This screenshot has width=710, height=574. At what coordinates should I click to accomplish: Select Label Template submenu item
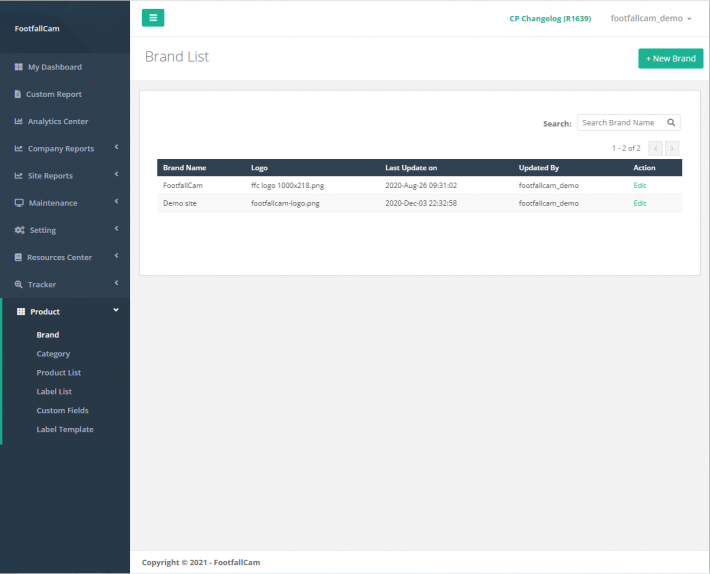pos(65,430)
